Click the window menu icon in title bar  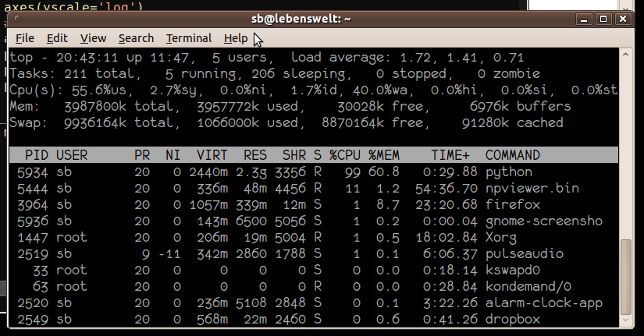(x=14, y=16)
